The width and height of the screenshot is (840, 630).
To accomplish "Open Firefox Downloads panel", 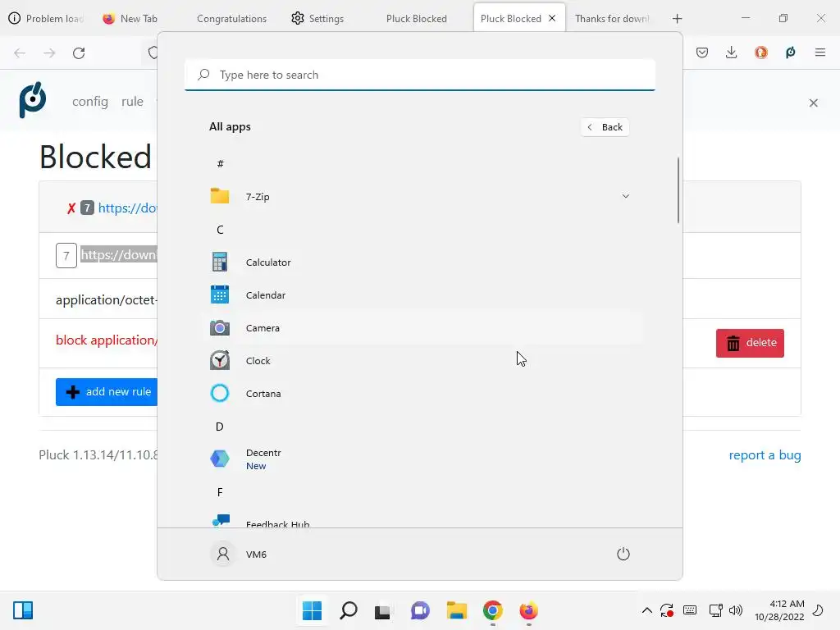I will 731,52.
